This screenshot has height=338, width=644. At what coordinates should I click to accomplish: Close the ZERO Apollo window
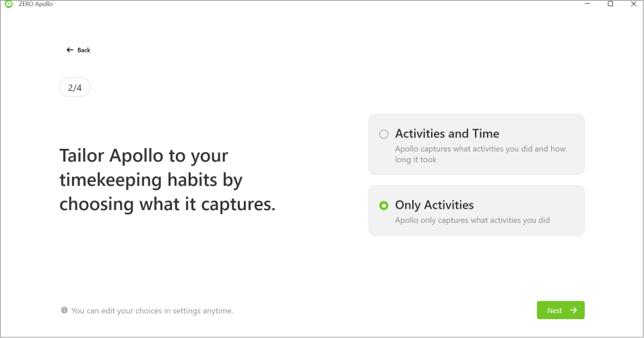pos(633,4)
